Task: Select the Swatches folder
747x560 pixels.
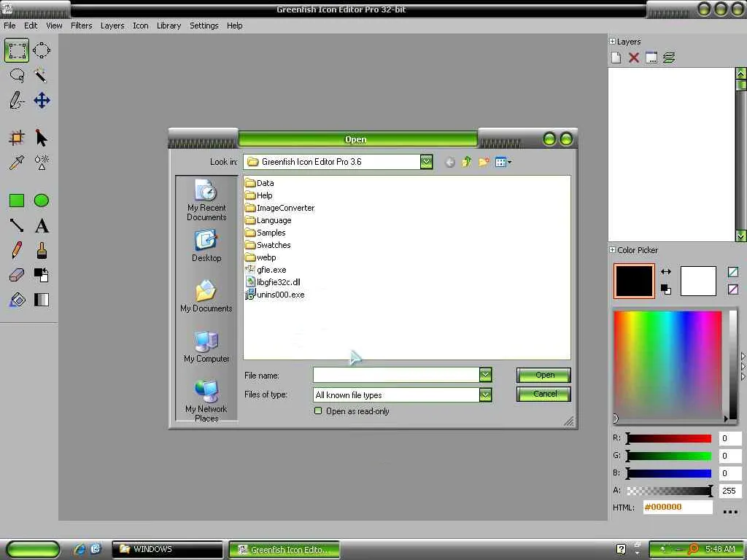Action: pos(267,245)
